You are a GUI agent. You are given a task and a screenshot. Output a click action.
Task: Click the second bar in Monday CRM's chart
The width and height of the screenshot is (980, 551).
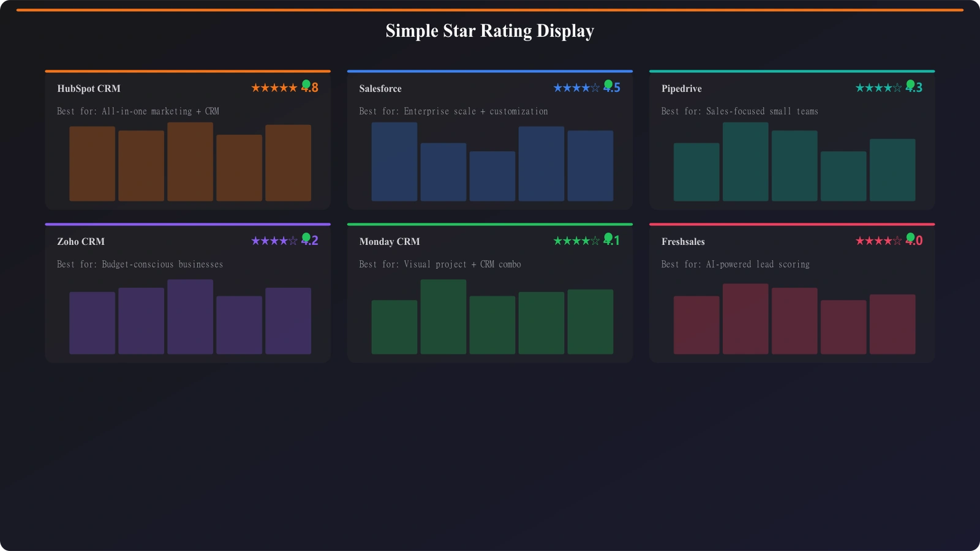click(x=444, y=317)
